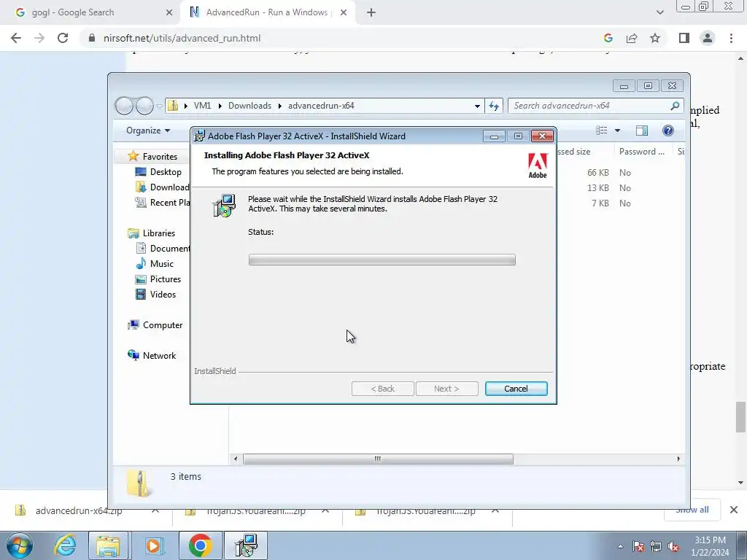747x560 pixels.
Task: Open Windows Explorer taskbar button
Action: pyautogui.click(x=108, y=545)
